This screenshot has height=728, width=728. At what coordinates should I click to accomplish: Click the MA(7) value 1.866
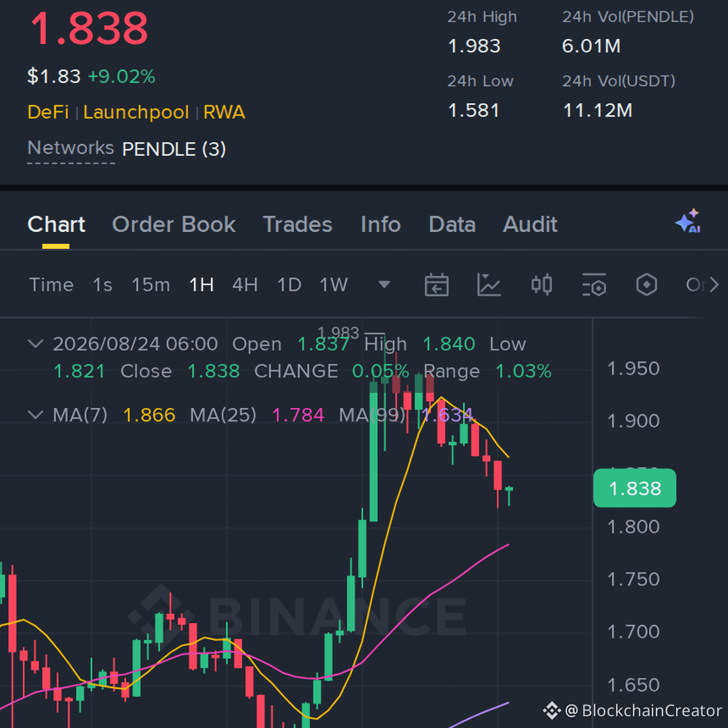149,415
